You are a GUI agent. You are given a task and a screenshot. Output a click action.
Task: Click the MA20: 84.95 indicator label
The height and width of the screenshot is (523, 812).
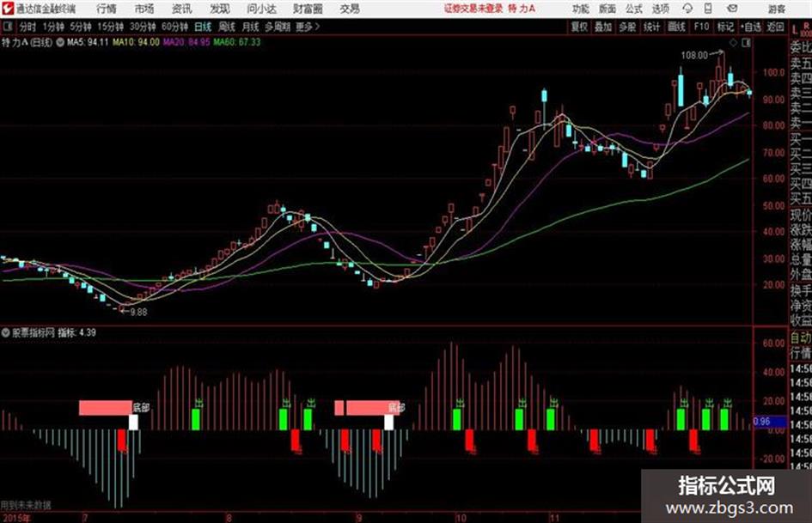pos(186,42)
